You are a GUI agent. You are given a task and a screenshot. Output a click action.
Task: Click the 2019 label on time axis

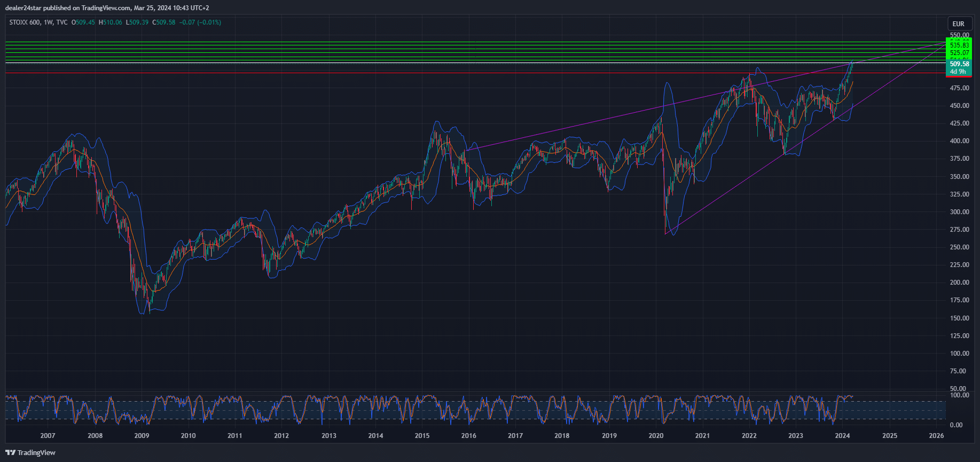609,436
